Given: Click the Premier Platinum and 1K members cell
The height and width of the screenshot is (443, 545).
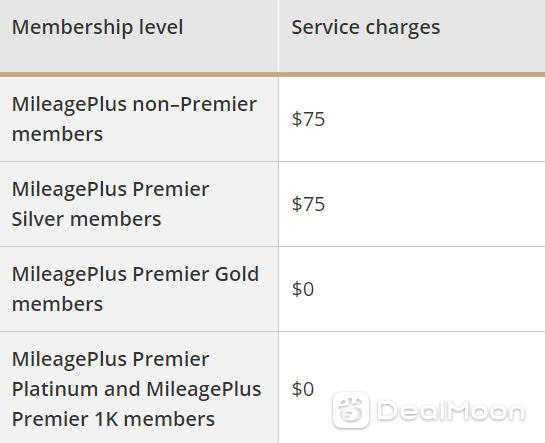Looking at the screenshot, I should coord(139,388).
